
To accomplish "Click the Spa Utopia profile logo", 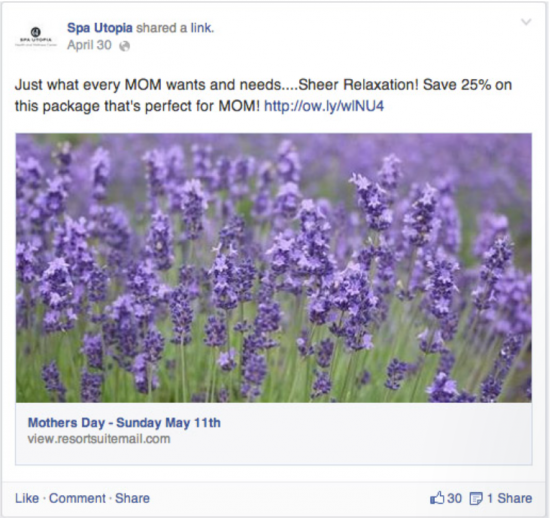I will coord(36,37).
